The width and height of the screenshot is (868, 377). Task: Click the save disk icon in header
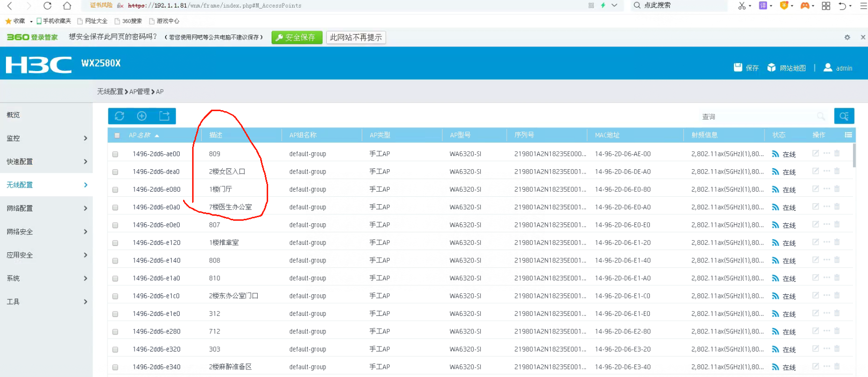(x=738, y=68)
